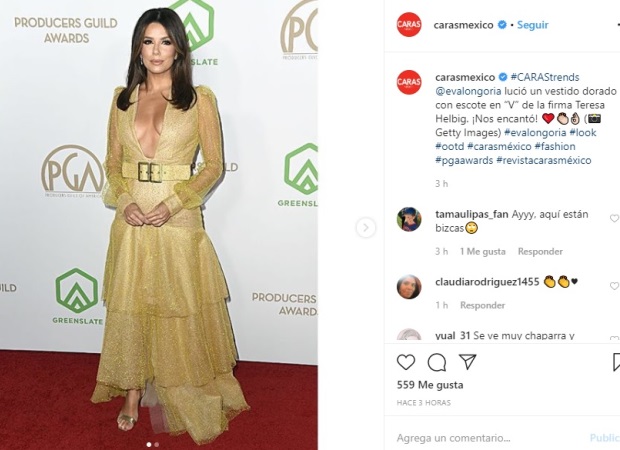Open the #pgaawards hashtag

[464, 161]
